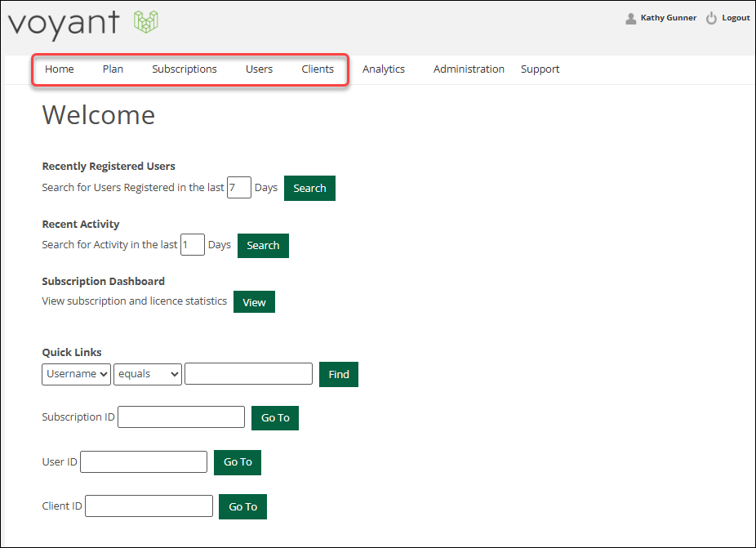Click the Subscription ID label
This screenshot has width=756, height=548.
pos(78,417)
